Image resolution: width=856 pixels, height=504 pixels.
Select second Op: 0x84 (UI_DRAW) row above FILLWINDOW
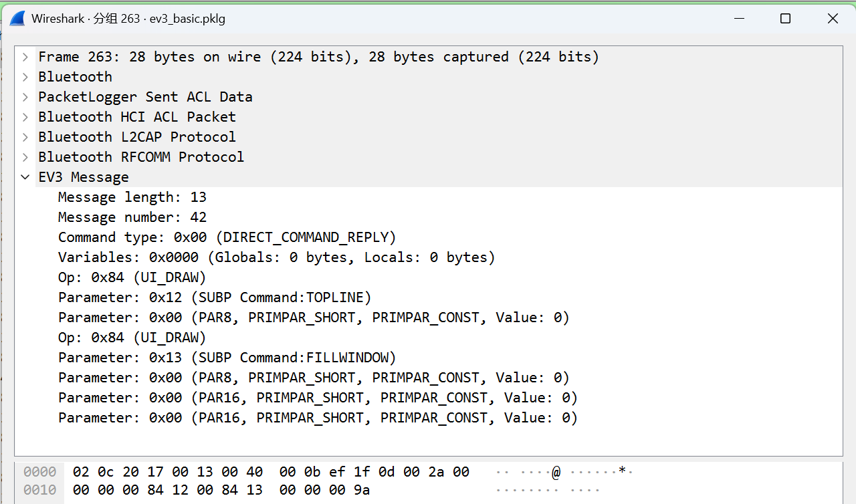point(132,338)
